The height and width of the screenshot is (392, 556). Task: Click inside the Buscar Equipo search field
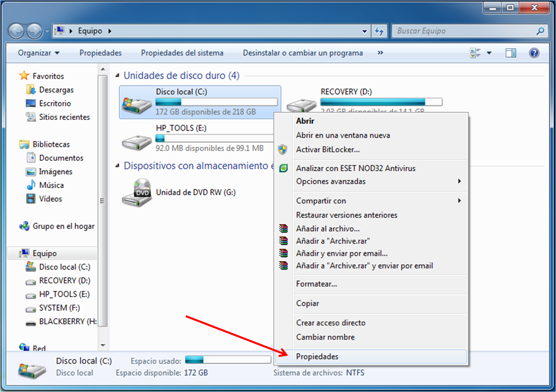click(464, 31)
